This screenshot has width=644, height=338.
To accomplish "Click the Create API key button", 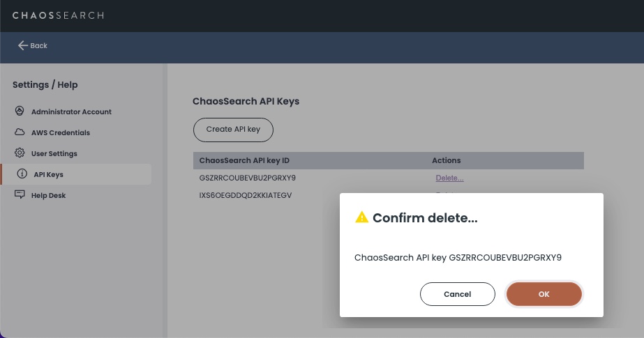I will pyautogui.click(x=233, y=130).
